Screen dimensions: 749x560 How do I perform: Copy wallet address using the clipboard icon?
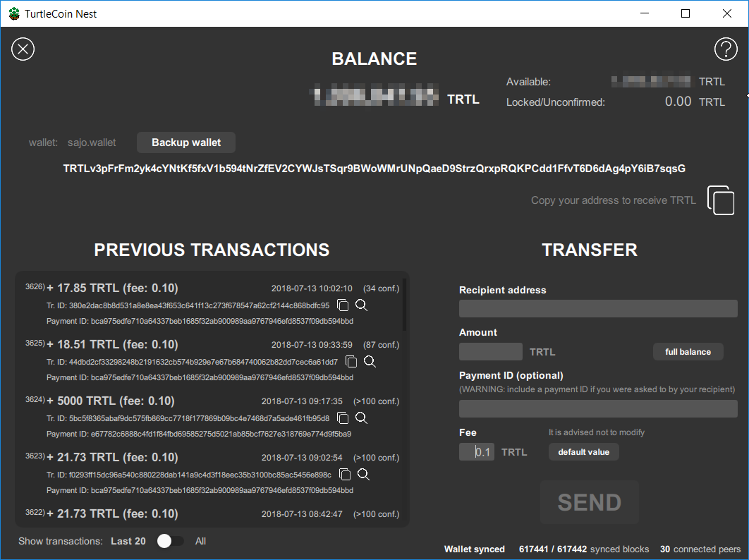tap(721, 200)
